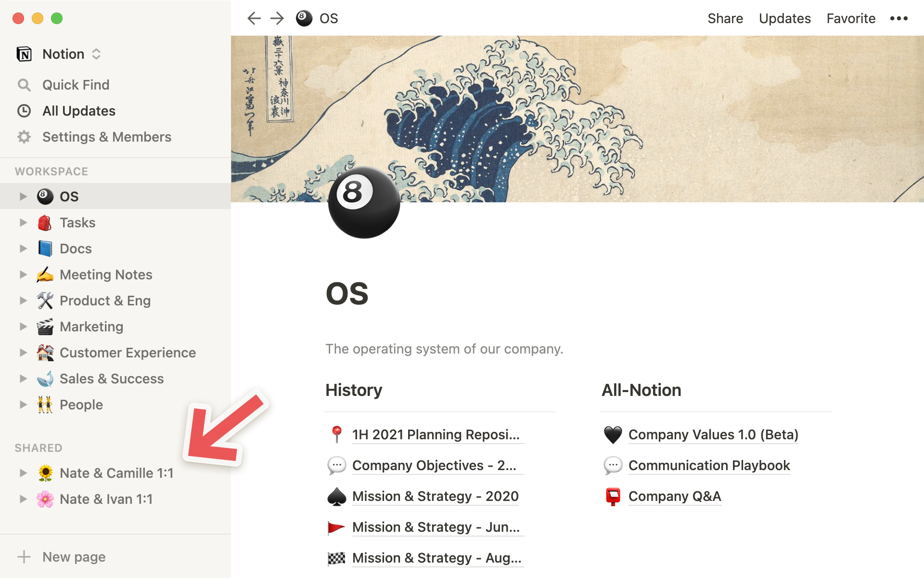
Task: Open All Updates notification icon
Action: point(24,110)
